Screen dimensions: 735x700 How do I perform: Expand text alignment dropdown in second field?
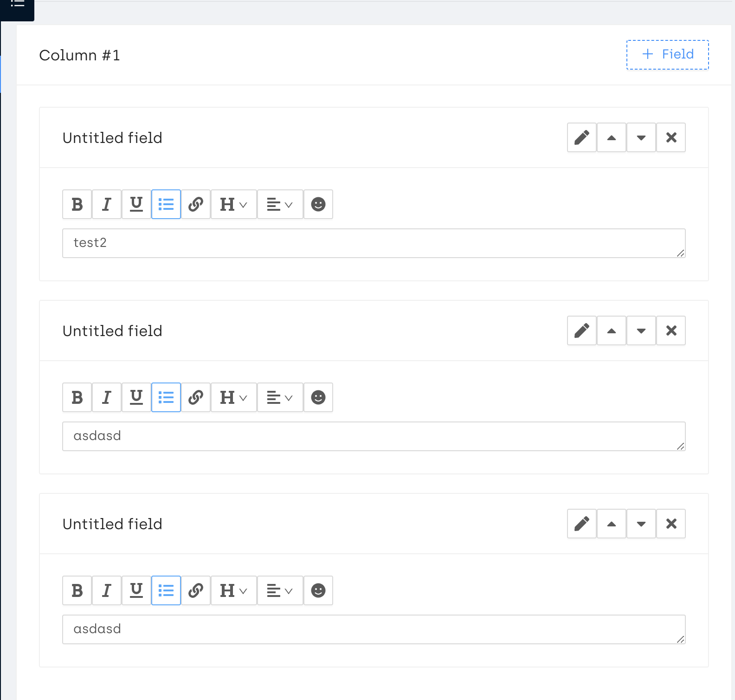tap(280, 397)
